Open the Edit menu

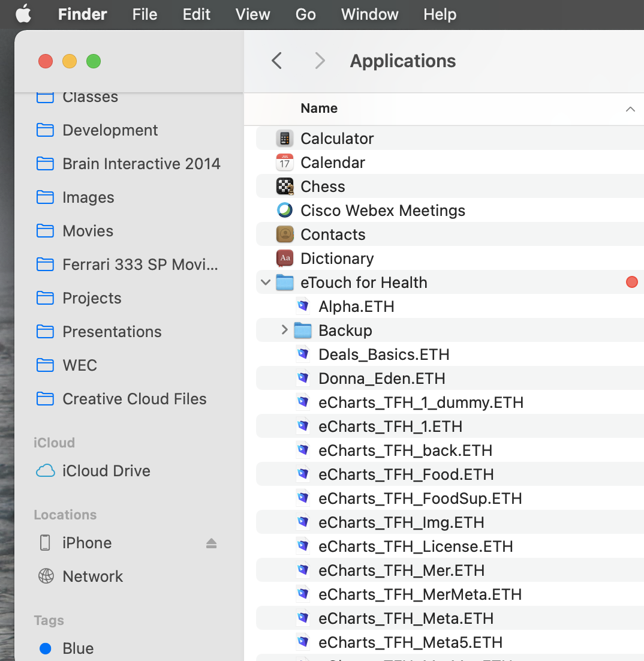197,14
